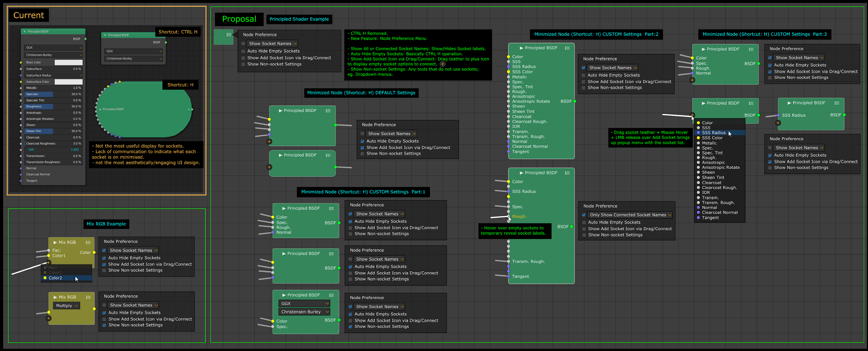Image resolution: width=868 pixels, height=351 pixels.
Task: Select highlighted SSS Radius in socket popup menu
Action: point(720,133)
